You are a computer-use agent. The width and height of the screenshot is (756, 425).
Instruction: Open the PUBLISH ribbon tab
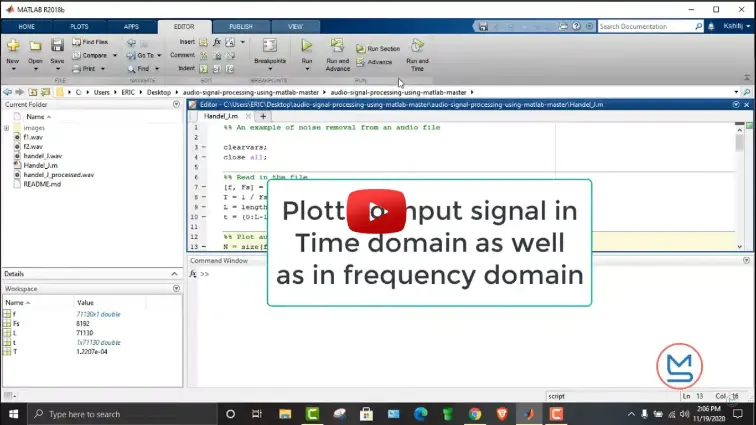point(240,27)
